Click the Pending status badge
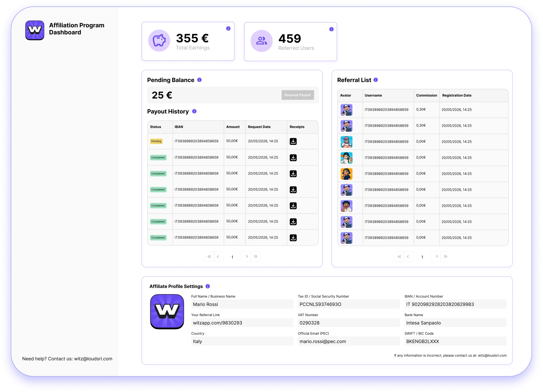 [156, 141]
